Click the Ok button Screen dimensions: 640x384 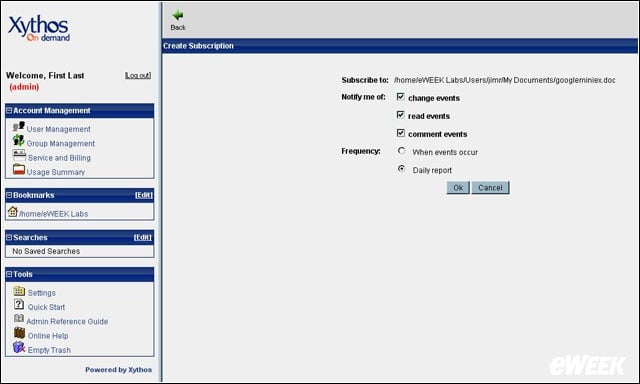click(458, 188)
